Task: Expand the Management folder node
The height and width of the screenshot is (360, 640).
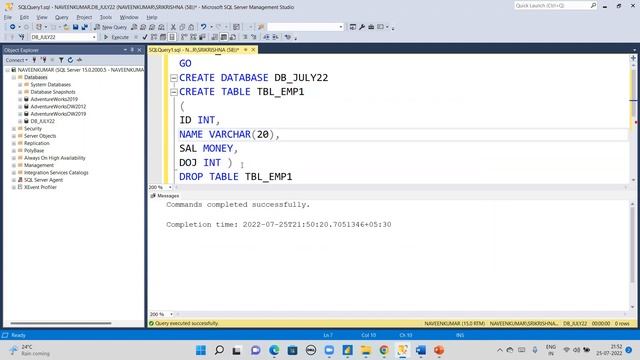Action: (13, 165)
